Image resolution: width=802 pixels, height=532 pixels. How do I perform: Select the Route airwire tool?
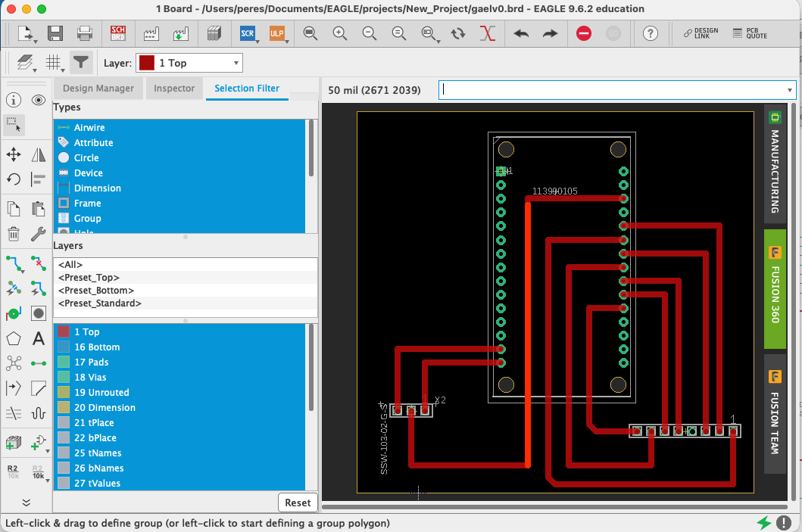point(14,263)
